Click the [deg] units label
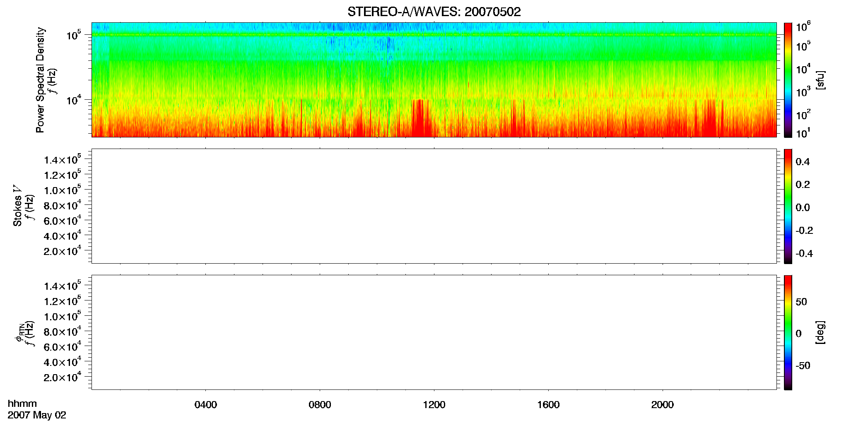Viewport: 868px width, 447px height. click(x=820, y=332)
